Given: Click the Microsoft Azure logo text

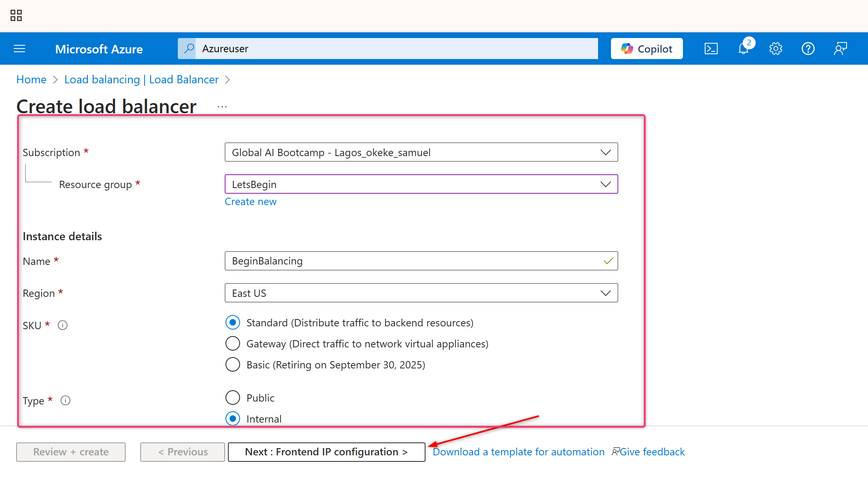Looking at the screenshot, I should (99, 49).
